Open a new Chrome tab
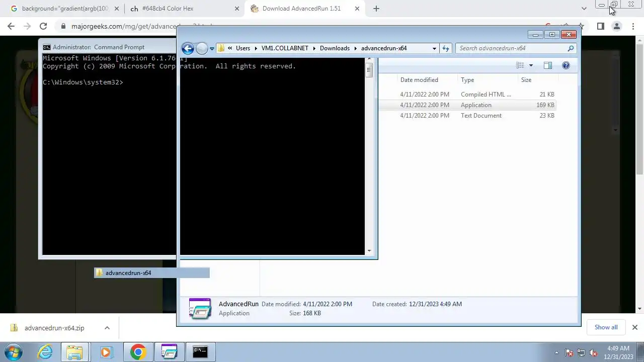The height and width of the screenshot is (362, 644). 376,9
